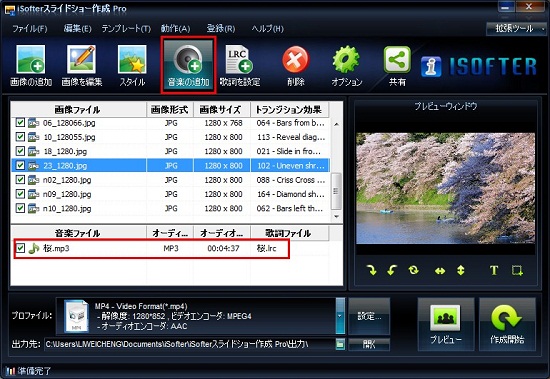Click the image list scroll down arrow
Image resolution: width=550 pixels, height=379 pixels.
point(337,217)
